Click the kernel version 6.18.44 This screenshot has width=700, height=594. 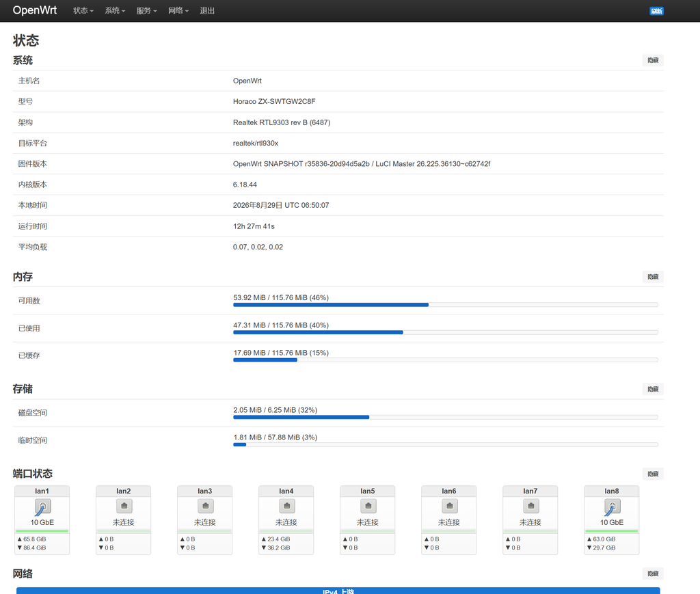tap(245, 185)
